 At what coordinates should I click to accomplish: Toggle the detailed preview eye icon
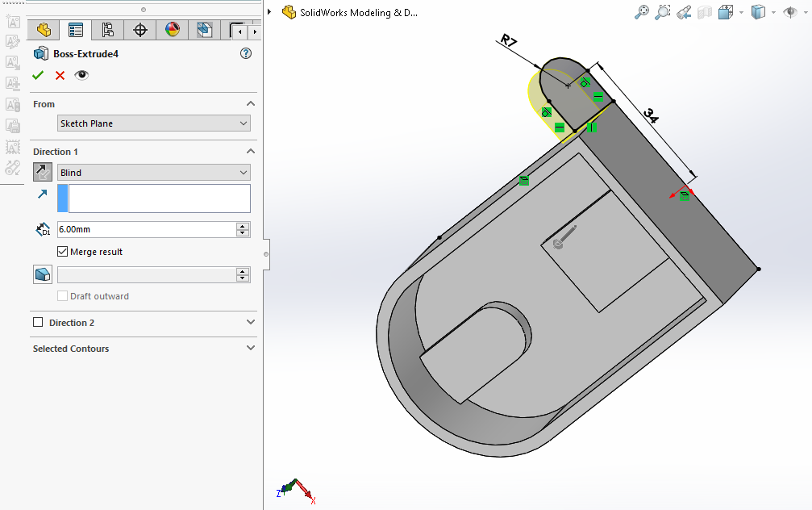click(81, 75)
